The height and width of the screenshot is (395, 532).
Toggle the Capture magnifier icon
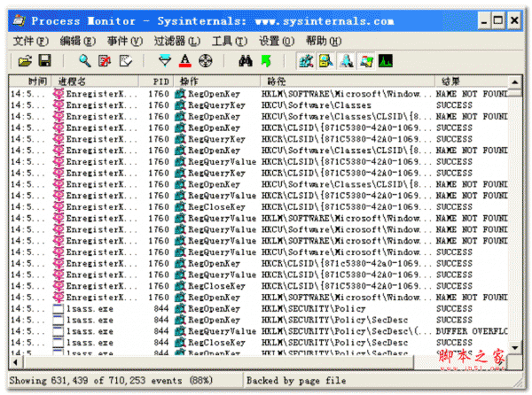pos(85,61)
